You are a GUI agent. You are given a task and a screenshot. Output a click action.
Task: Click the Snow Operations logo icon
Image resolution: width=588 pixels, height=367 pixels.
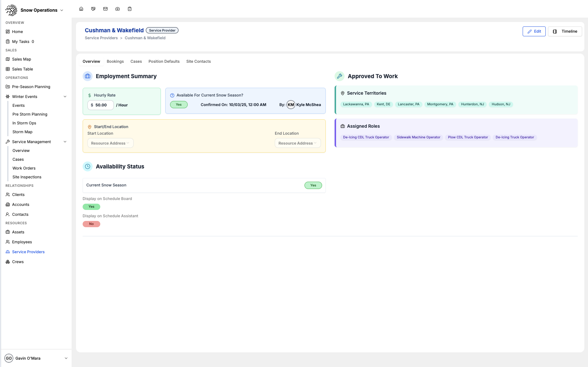11,10
